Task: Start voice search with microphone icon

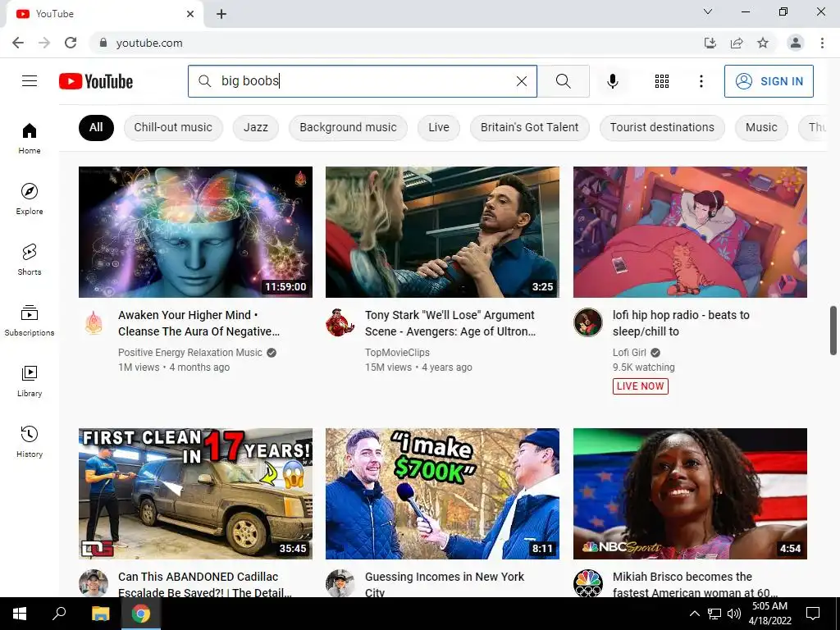Action: pyautogui.click(x=612, y=81)
